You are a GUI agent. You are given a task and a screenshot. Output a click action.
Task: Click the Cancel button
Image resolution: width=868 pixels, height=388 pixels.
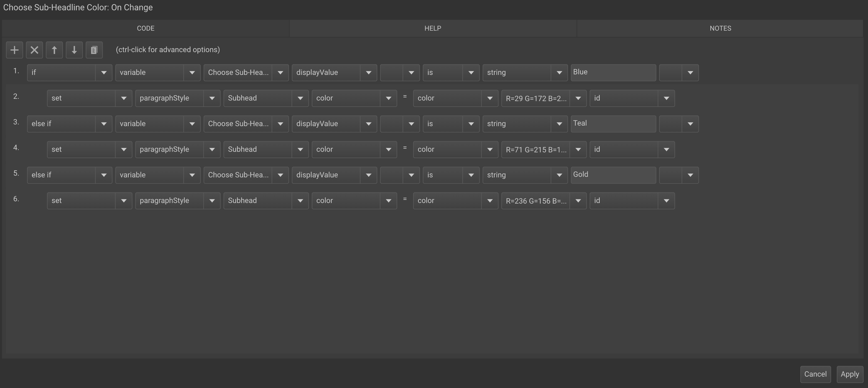point(815,374)
